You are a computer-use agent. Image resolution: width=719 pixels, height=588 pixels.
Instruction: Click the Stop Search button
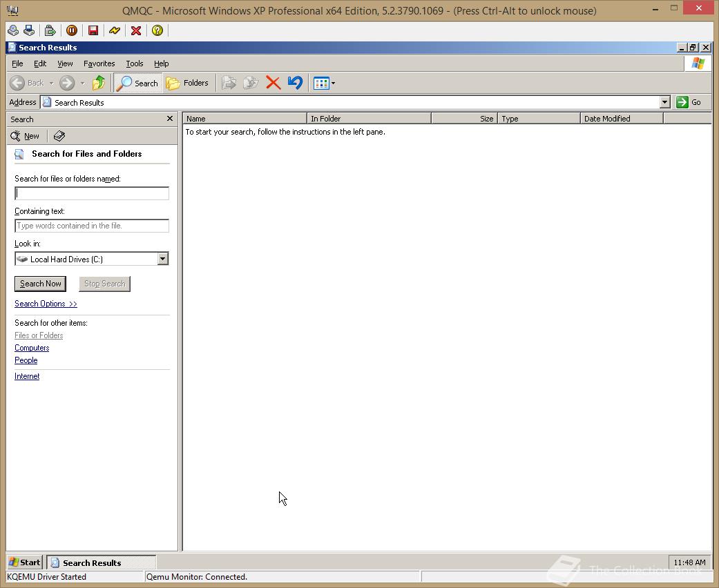[x=104, y=284]
